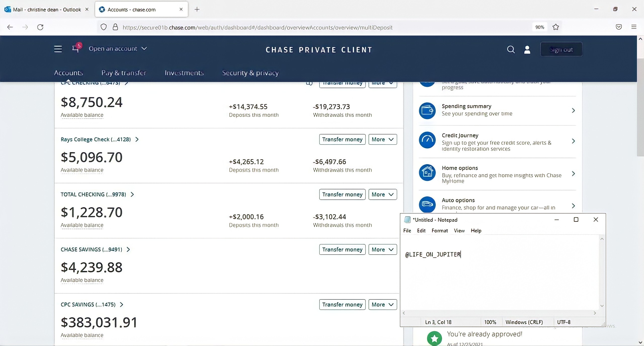Select the Pay & transfer navigation tab
The image size is (644, 346).
pos(124,73)
